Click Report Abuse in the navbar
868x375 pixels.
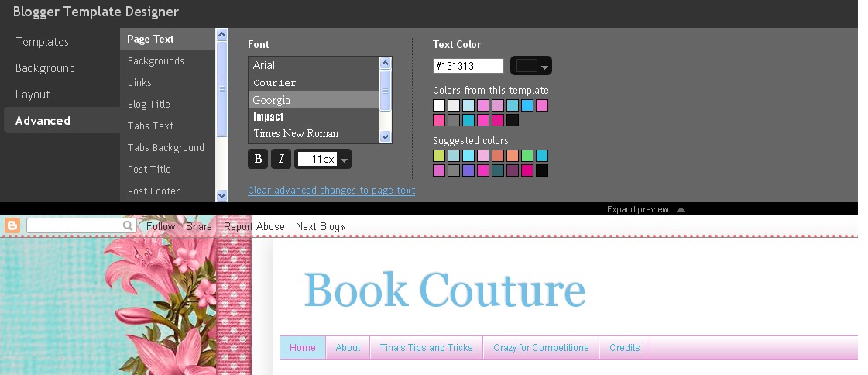point(254,226)
